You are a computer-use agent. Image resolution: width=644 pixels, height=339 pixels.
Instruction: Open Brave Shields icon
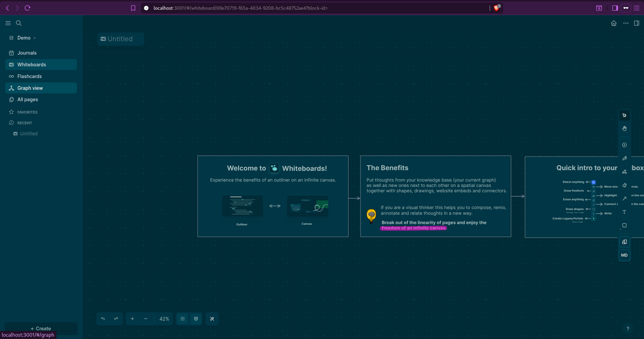(497, 8)
